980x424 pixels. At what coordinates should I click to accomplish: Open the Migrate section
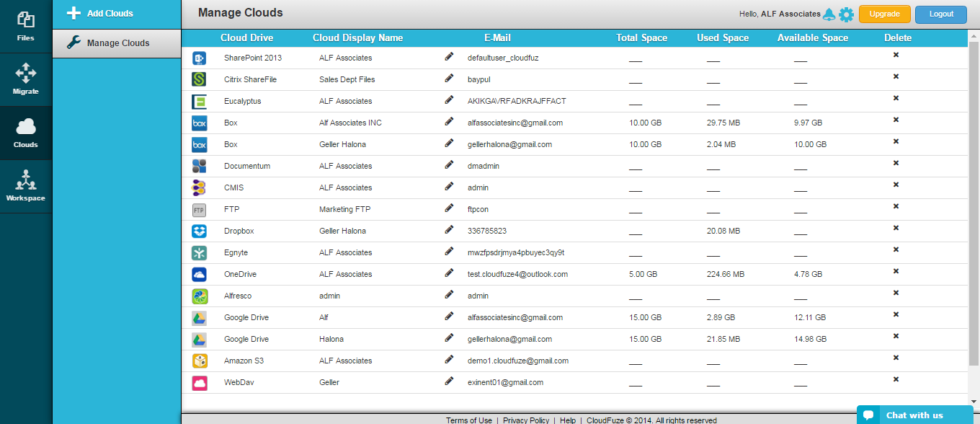[26, 79]
